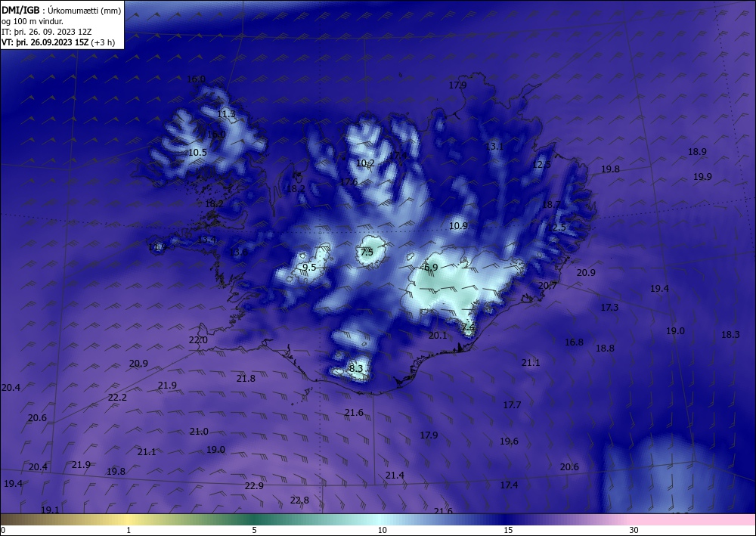Click the value 7.4 on the southeast glacier
The image size is (756, 536).
(468, 327)
